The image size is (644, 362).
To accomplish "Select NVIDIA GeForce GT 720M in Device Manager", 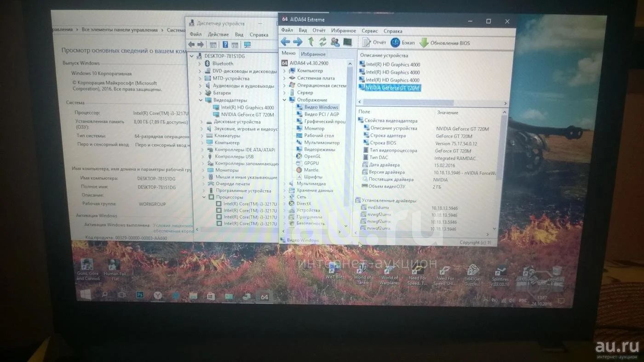I will point(243,115).
